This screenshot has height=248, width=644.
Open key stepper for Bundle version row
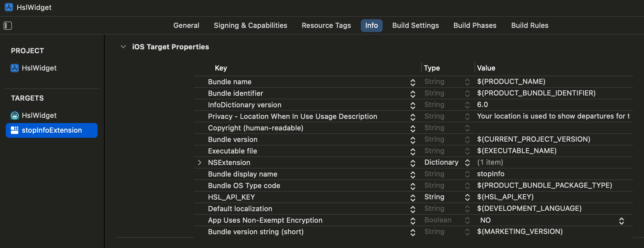point(413,140)
